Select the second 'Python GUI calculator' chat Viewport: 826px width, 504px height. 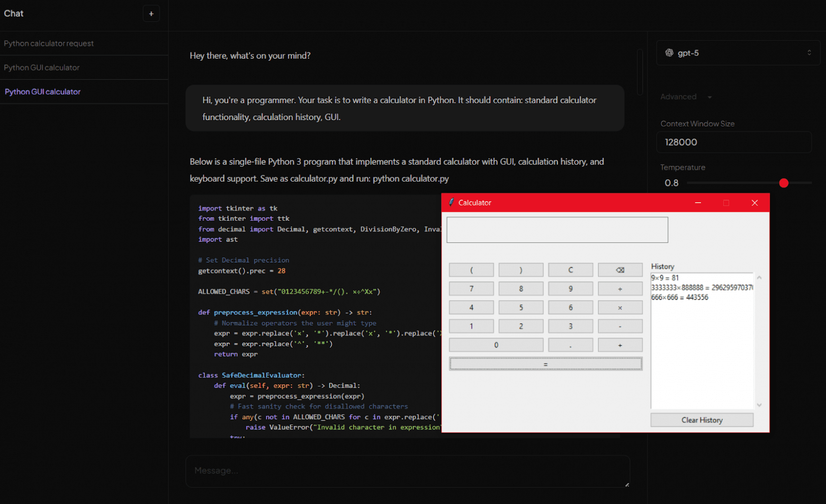tap(42, 92)
